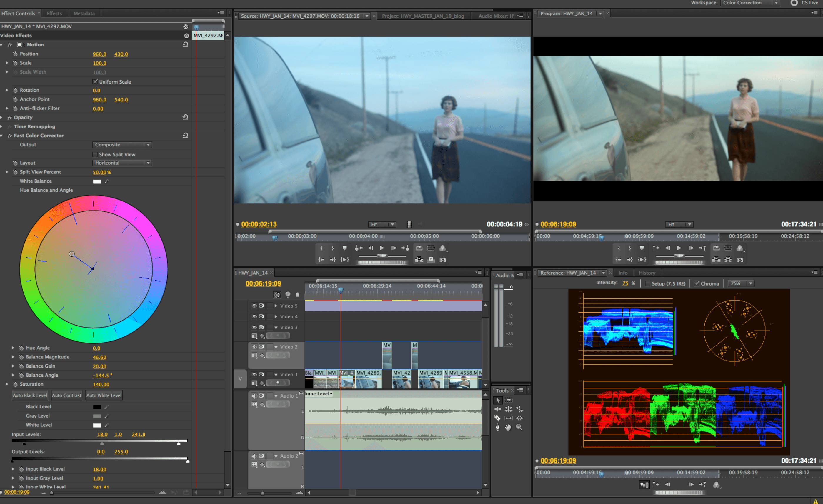Viewport: 823px width, 504px height.
Task: Pick White Balance with the eyedropper
Action: click(x=107, y=181)
